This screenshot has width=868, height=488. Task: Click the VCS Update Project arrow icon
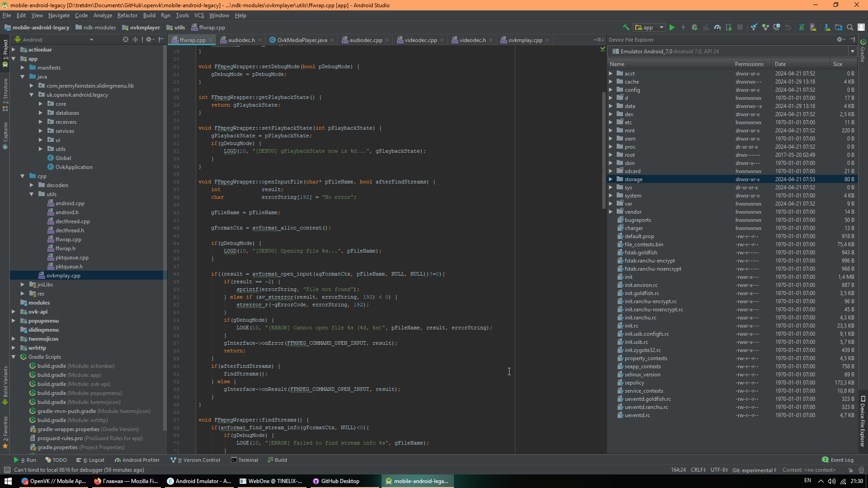pos(754,28)
